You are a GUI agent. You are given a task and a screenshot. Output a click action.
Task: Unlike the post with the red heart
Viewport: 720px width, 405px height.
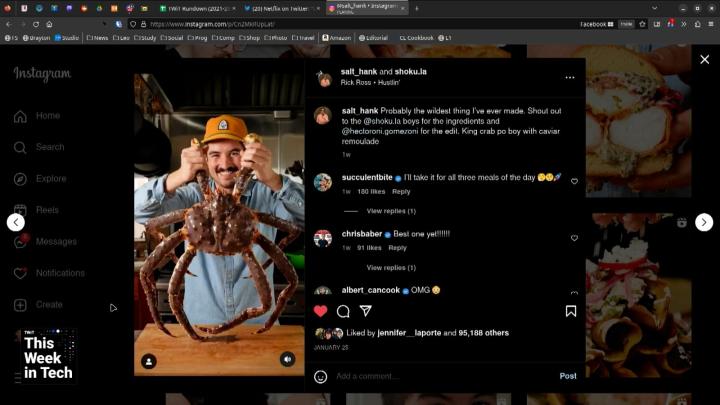[321, 311]
